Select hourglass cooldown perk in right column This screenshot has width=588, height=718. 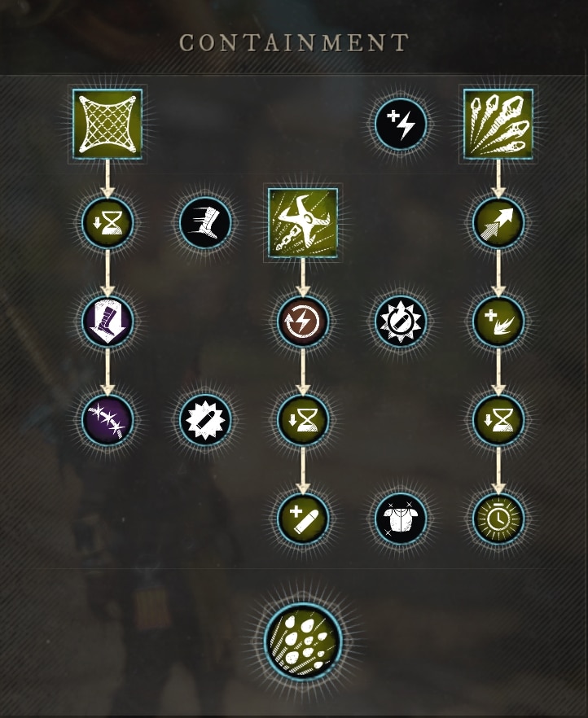pos(498,419)
